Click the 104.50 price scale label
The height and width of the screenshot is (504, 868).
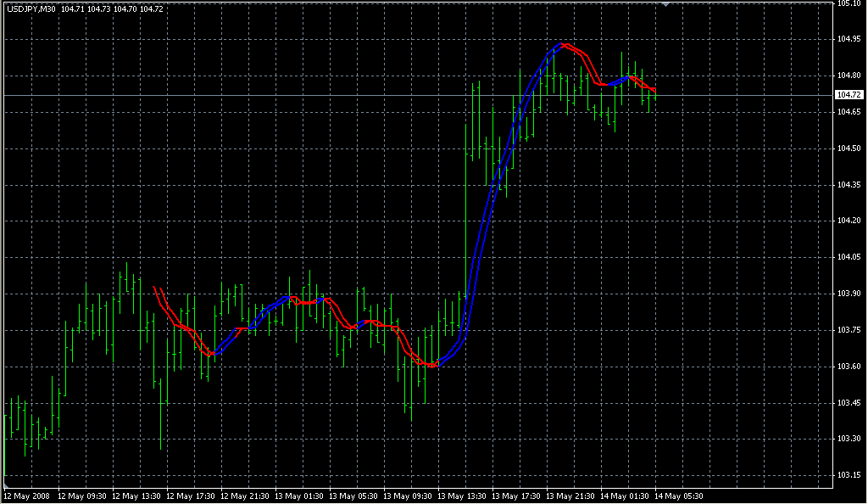[x=849, y=148]
